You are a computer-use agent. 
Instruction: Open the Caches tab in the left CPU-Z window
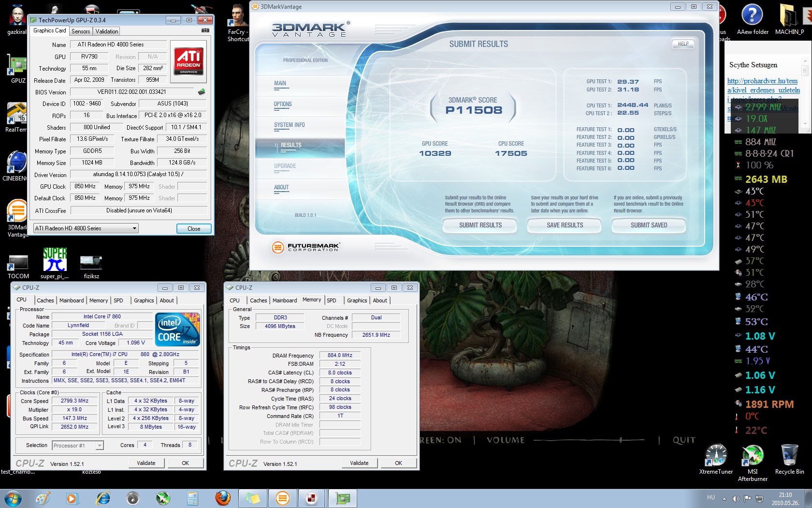[45, 300]
